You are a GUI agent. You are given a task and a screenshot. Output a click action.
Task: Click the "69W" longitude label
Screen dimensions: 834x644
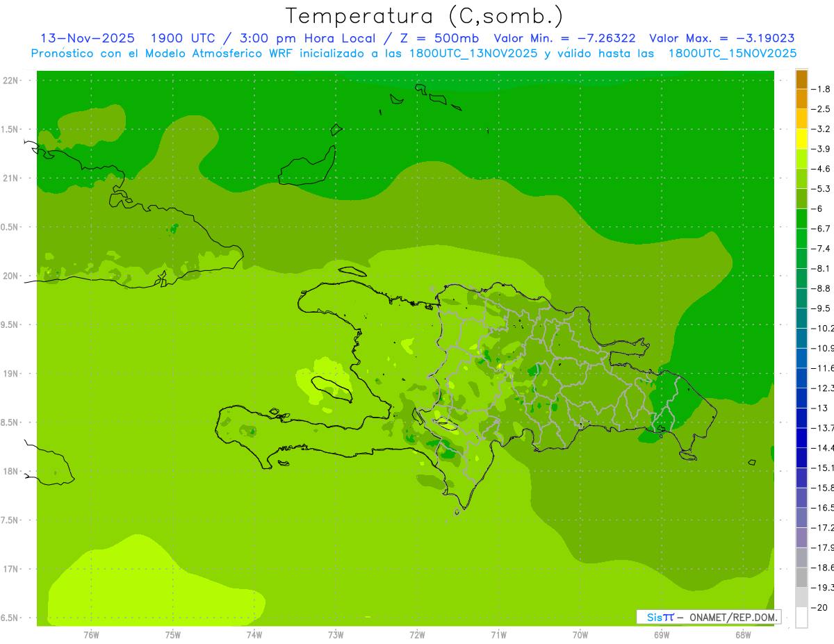point(662,635)
